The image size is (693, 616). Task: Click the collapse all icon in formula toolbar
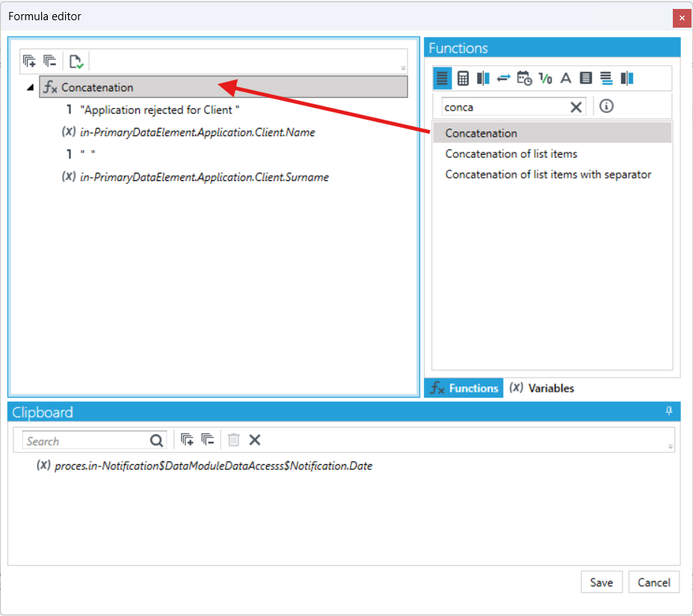pyautogui.click(x=49, y=61)
